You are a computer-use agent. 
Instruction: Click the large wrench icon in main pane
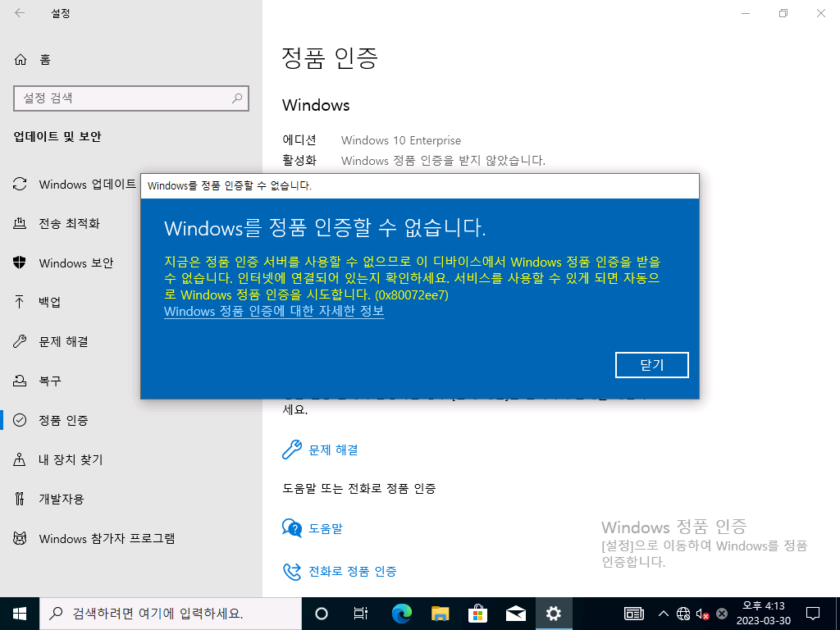tap(292, 450)
